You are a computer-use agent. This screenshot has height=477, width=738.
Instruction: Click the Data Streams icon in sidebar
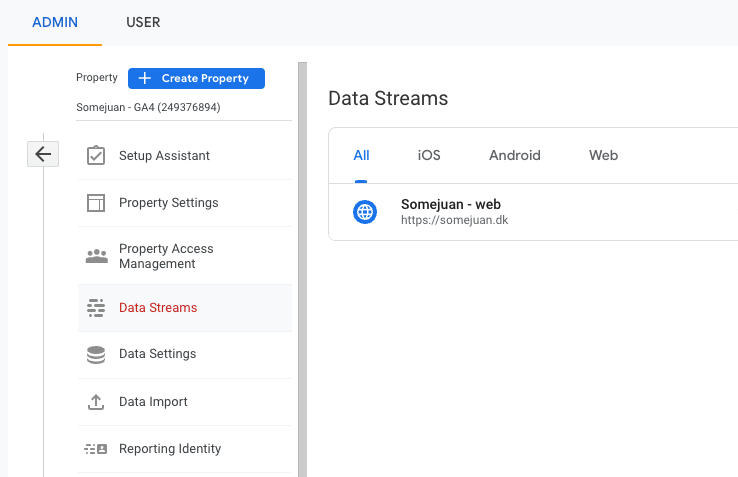[x=96, y=308]
